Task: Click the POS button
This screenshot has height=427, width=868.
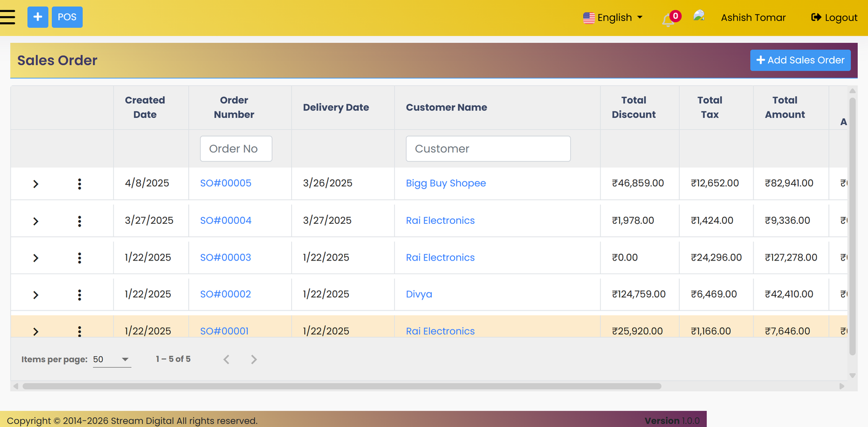Action: [x=67, y=17]
